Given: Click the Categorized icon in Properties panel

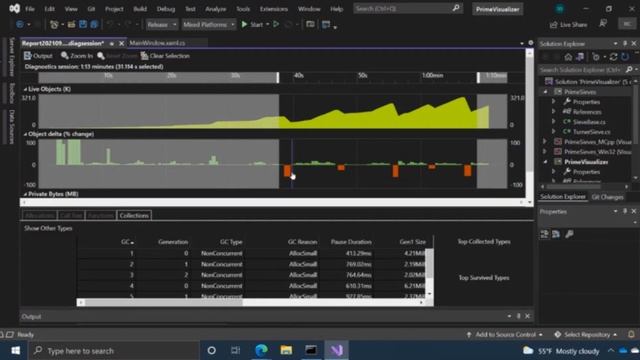Looking at the screenshot, I should click(544, 234).
